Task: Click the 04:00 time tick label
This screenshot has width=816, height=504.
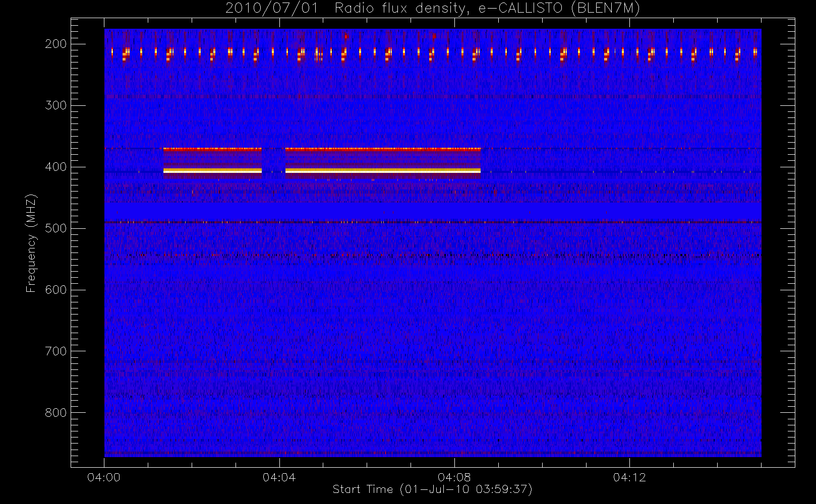Action: click(x=104, y=477)
